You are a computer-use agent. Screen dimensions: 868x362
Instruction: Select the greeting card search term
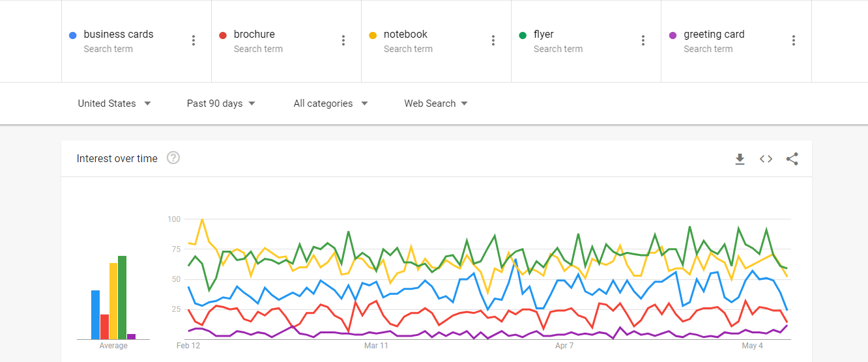[714, 35]
